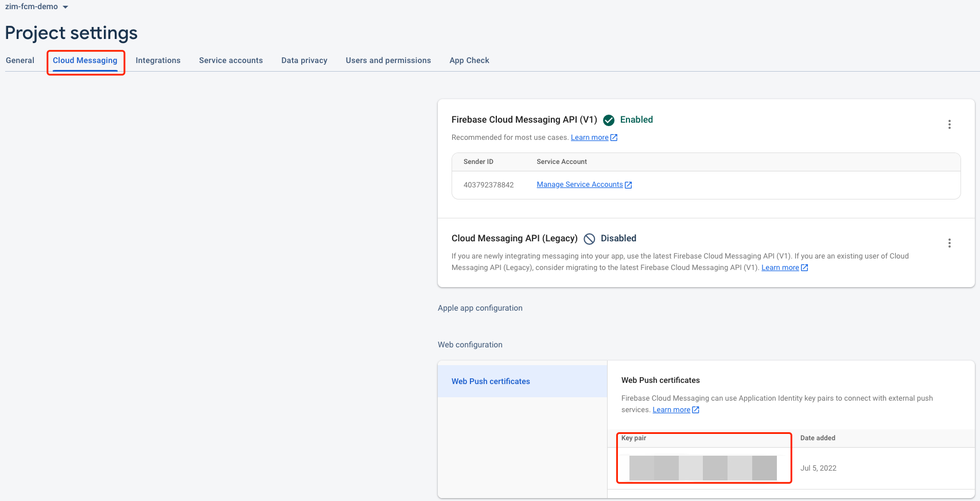
Task: Open the zim-fcm-demo project dropdown
Action: [37, 7]
